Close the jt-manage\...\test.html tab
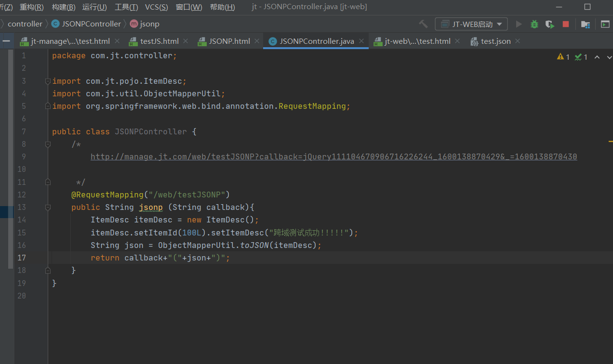The height and width of the screenshot is (364, 613). 117,41
